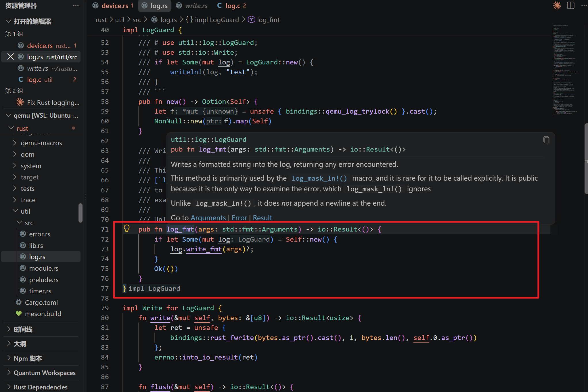Screen dimensions: 588x392
Task: Click the Claude starburst icon in the editor toolbar
Action: (x=557, y=5)
